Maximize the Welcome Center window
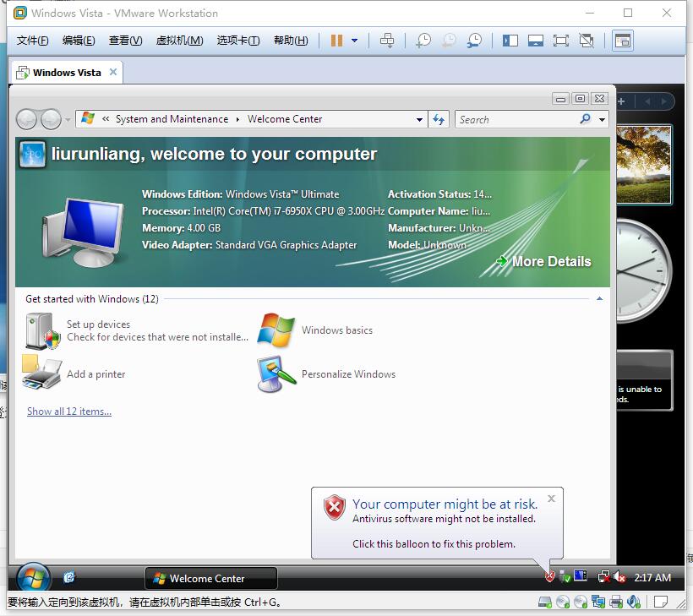 [581, 99]
